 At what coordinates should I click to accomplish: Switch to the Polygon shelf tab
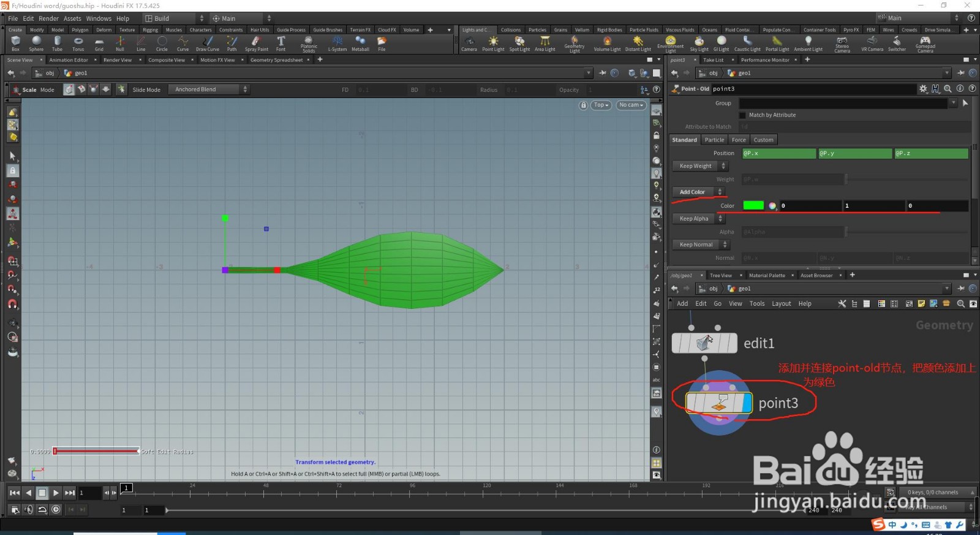[80, 29]
